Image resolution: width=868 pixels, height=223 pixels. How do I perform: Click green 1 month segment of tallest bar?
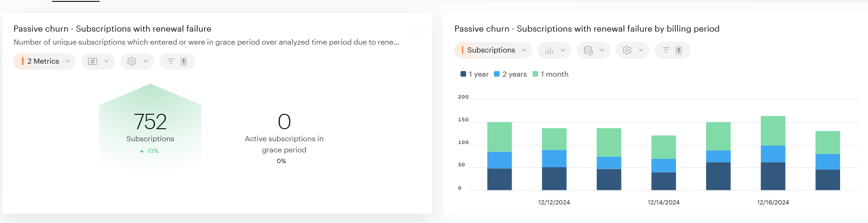pyautogui.click(x=773, y=131)
